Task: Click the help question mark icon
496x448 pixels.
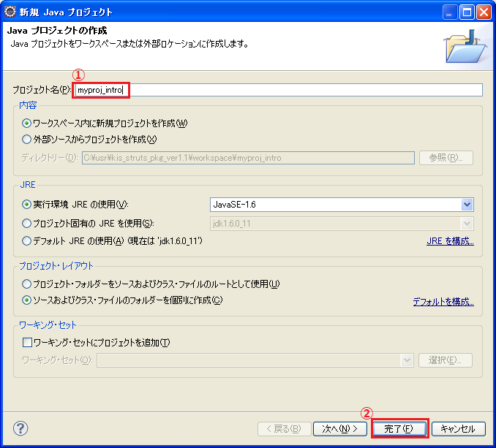Action: [x=20, y=428]
